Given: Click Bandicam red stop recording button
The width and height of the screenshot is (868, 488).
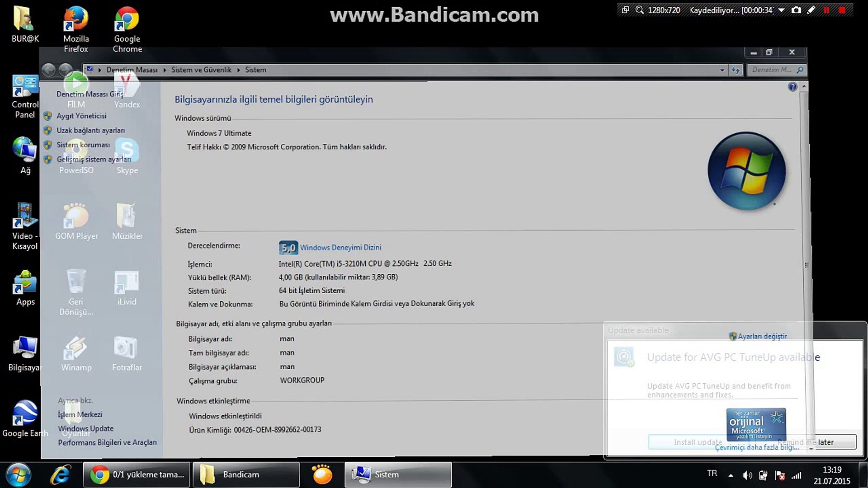Looking at the screenshot, I should pyautogui.click(x=842, y=10).
